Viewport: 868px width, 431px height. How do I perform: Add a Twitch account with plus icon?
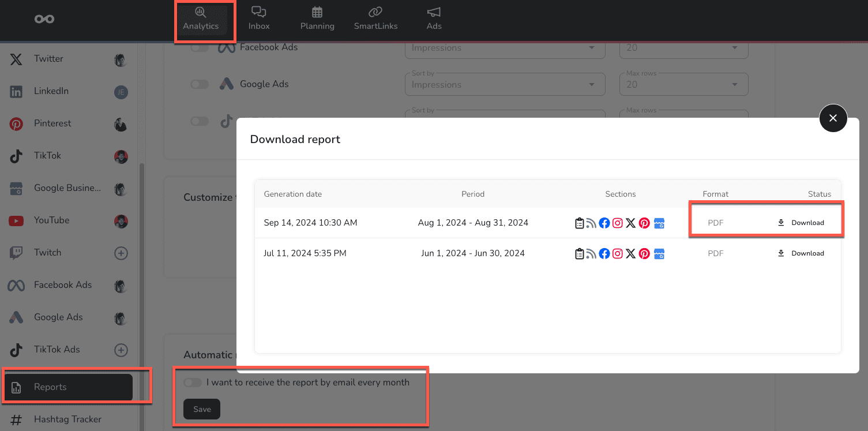(x=121, y=253)
